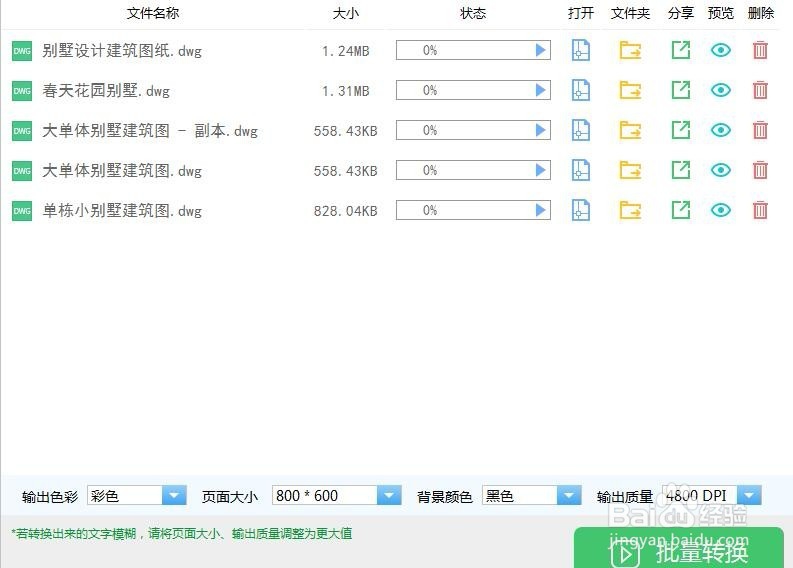Expand the 输出色彩 dropdown arrow
This screenshot has width=793, height=568.
(174, 495)
